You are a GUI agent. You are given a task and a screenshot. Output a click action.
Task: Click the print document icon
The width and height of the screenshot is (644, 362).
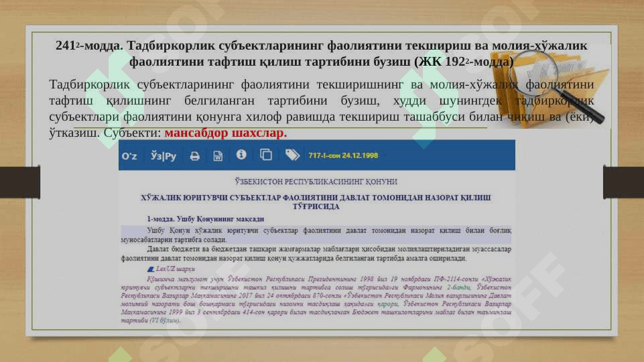pyautogui.click(x=195, y=156)
